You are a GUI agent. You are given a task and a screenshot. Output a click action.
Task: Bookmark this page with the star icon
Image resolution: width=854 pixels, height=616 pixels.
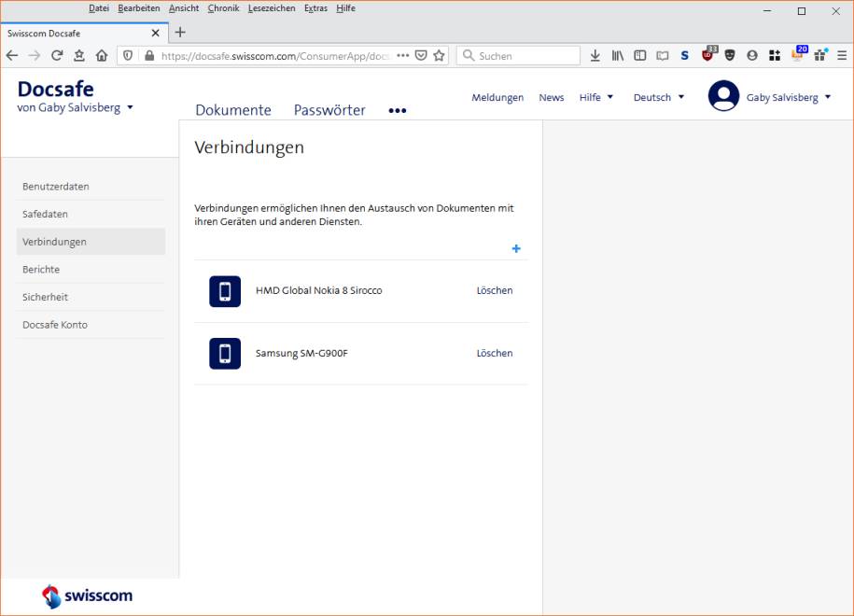[x=439, y=56]
